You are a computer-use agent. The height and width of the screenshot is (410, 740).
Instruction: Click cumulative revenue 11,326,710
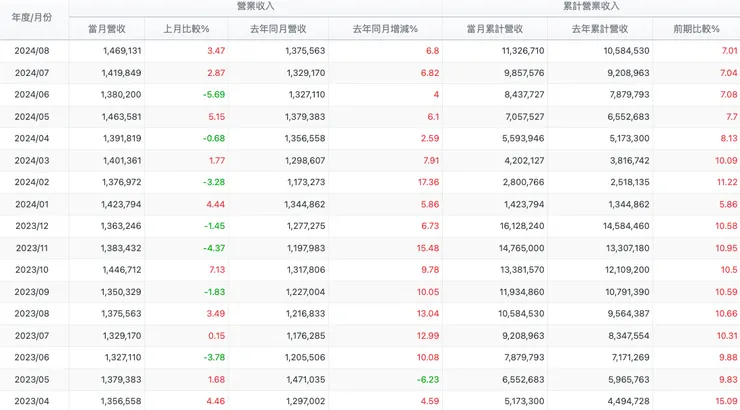[x=523, y=50]
